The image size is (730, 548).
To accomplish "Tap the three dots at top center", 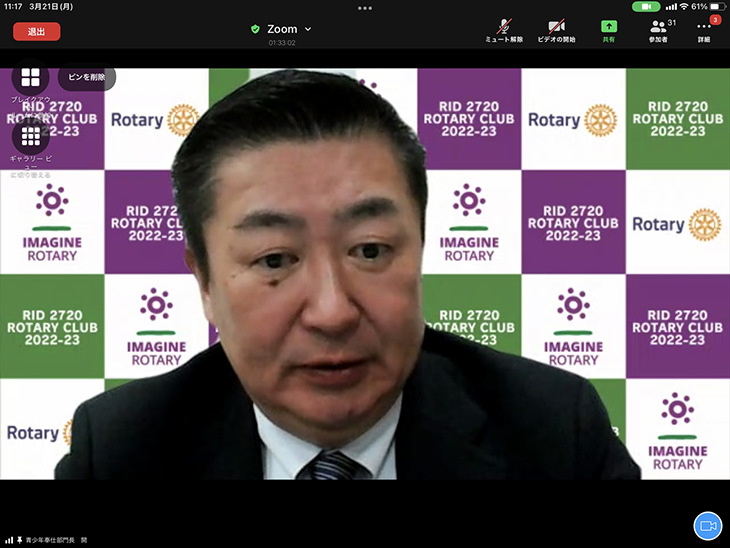I will click(365, 8).
